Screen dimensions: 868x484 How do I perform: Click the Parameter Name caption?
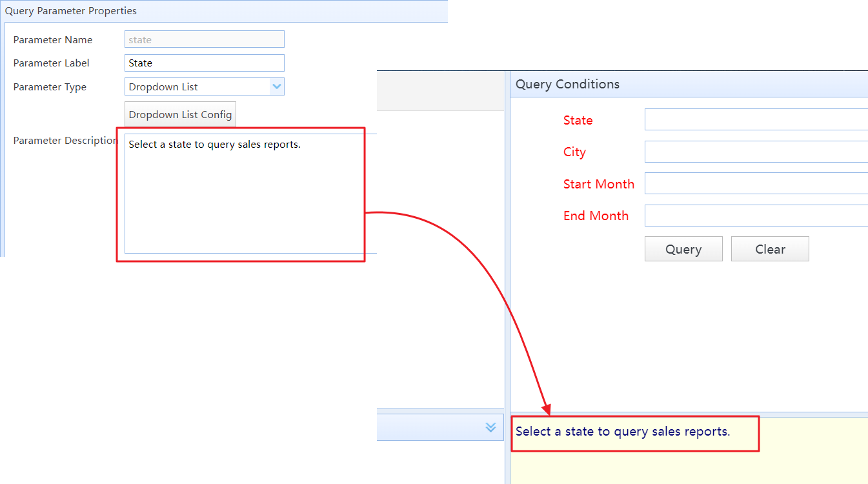53,40
